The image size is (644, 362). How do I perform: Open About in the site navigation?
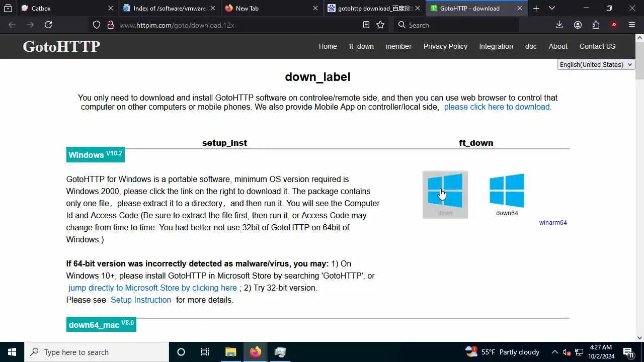[x=558, y=46]
